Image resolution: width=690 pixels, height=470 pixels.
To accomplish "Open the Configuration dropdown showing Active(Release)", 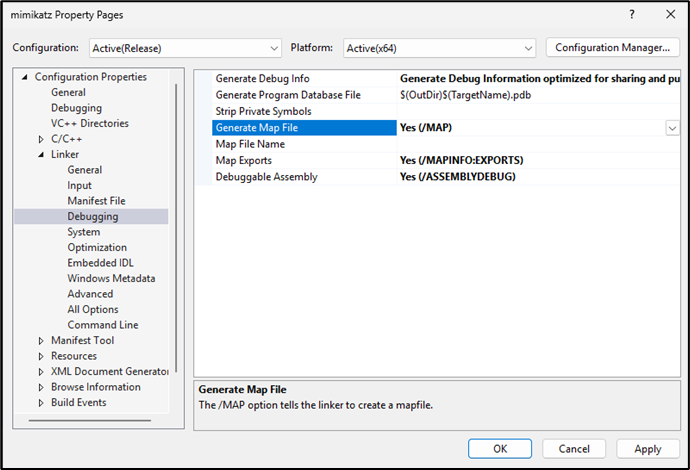I will pyautogui.click(x=185, y=48).
